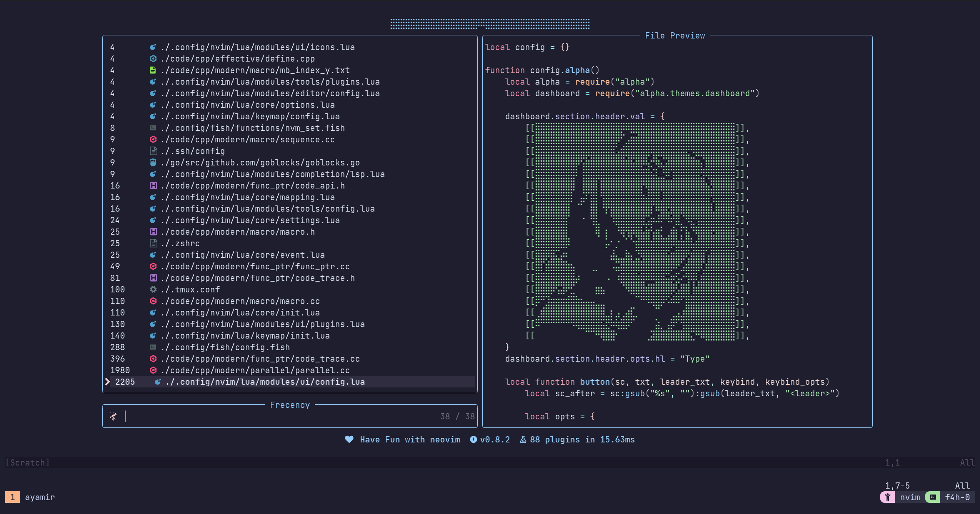
Task: Click the terminal icon next to nvm_set.fish
Action: [153, 128]
